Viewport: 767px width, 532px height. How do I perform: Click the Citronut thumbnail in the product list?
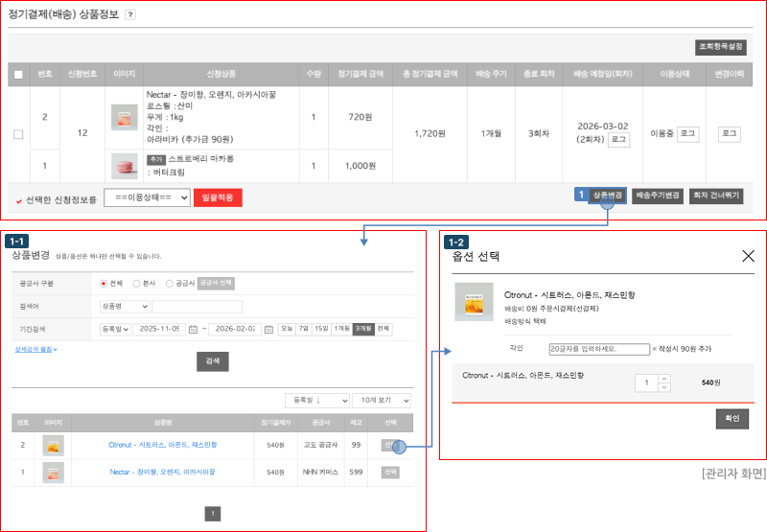pos(52,445)
